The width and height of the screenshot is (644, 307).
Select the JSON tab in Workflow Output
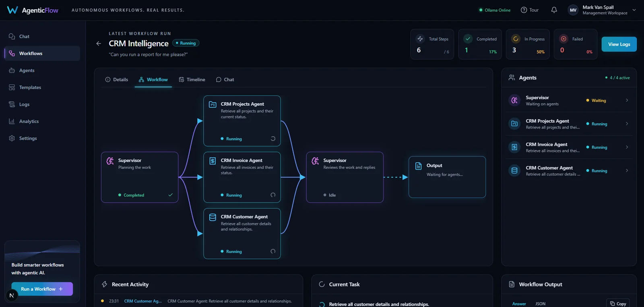pyautogui.click(x=541, y=304)
